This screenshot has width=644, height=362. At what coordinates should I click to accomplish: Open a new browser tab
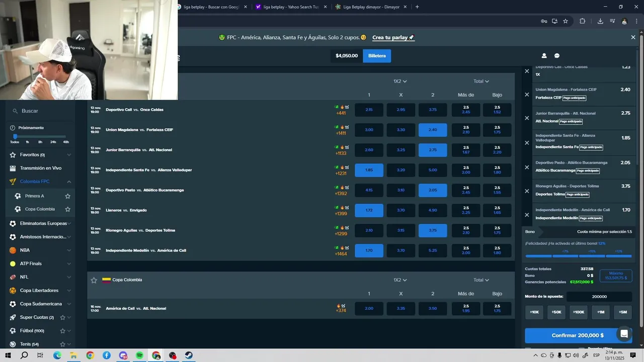(417, 7)
